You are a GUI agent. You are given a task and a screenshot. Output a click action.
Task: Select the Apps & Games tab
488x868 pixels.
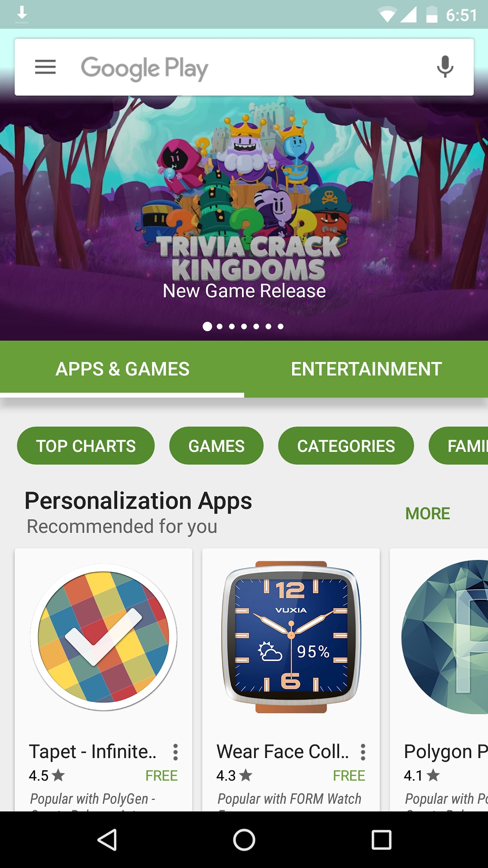tap(122, 369)
